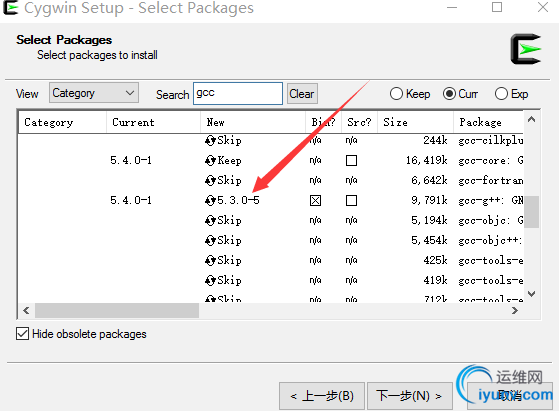Cycle the Skip icon in the 425k row

[210, 261]
